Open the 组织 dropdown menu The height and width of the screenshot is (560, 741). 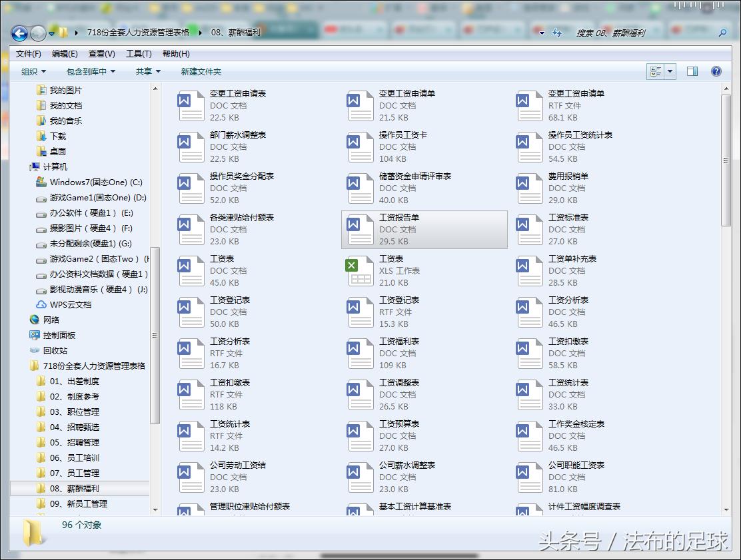[x=32, y=71]
